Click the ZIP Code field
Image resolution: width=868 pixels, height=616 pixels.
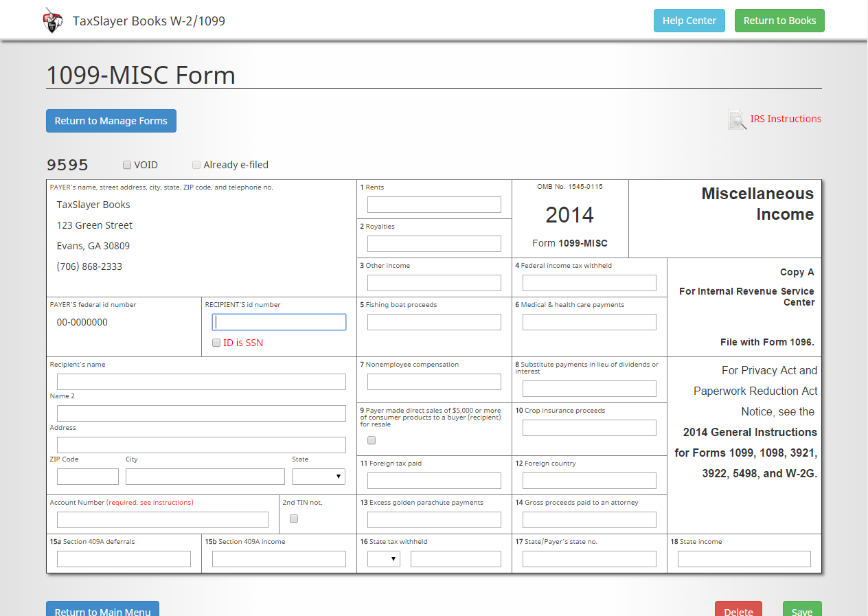click(88, 477)
